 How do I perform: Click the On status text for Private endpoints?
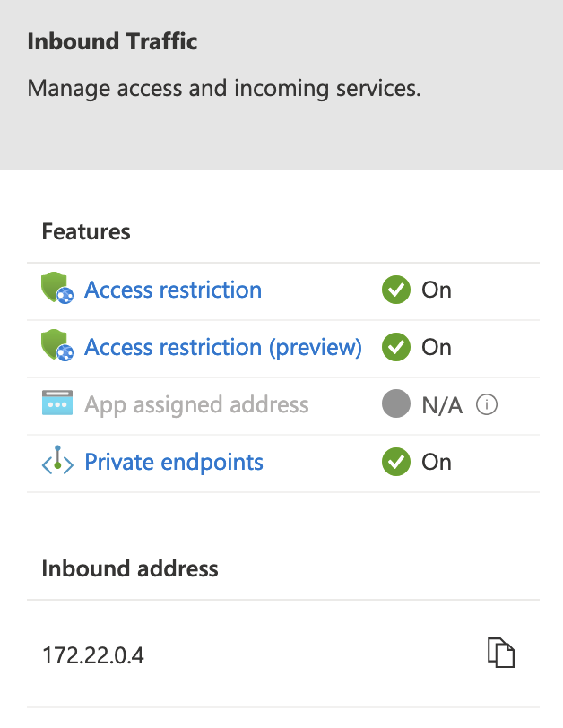pyautogui.click(x=437, y=462)
